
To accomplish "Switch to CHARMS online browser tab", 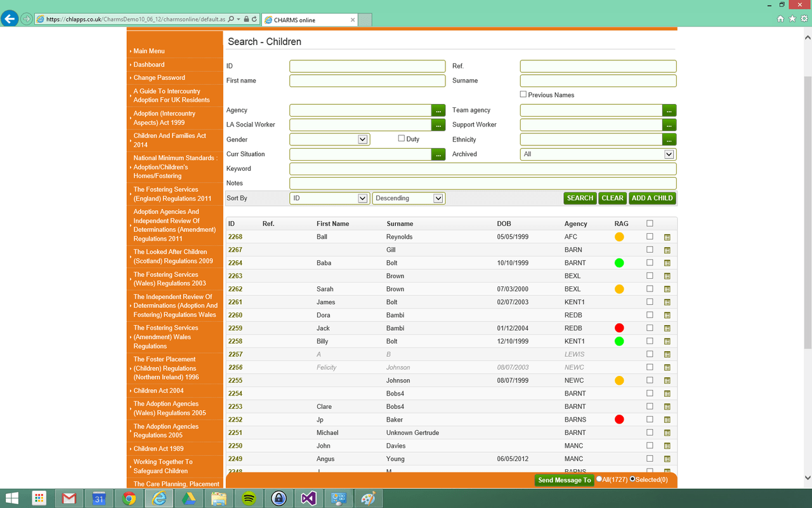I will (x=310, y=20).
